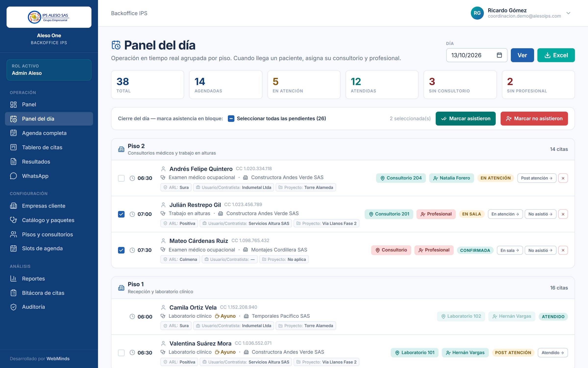Open the Día date field 13/10/2026
The height and width of the screenshot is (368, 588).
pyautogui.click(x=477, y=55)
